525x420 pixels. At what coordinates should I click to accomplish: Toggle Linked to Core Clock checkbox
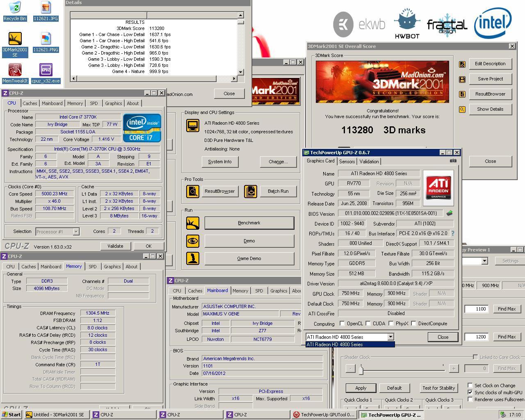click(475, 357)
